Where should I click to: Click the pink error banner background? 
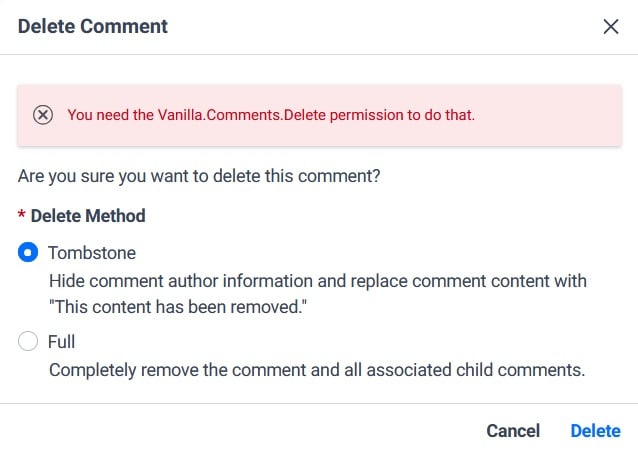pos(319,115)
